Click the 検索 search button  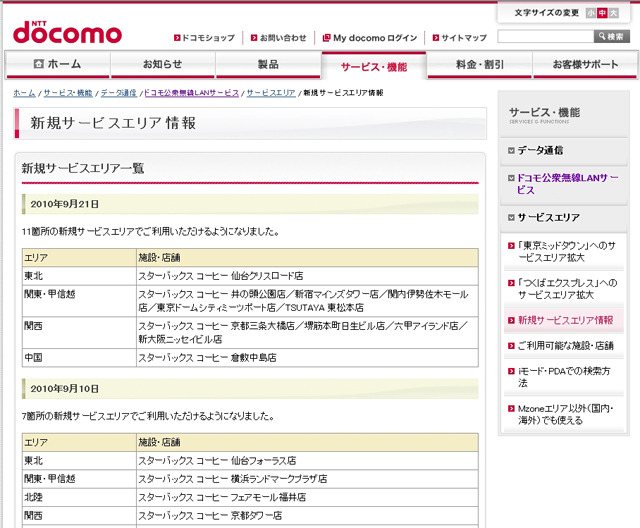coord(611,36)
